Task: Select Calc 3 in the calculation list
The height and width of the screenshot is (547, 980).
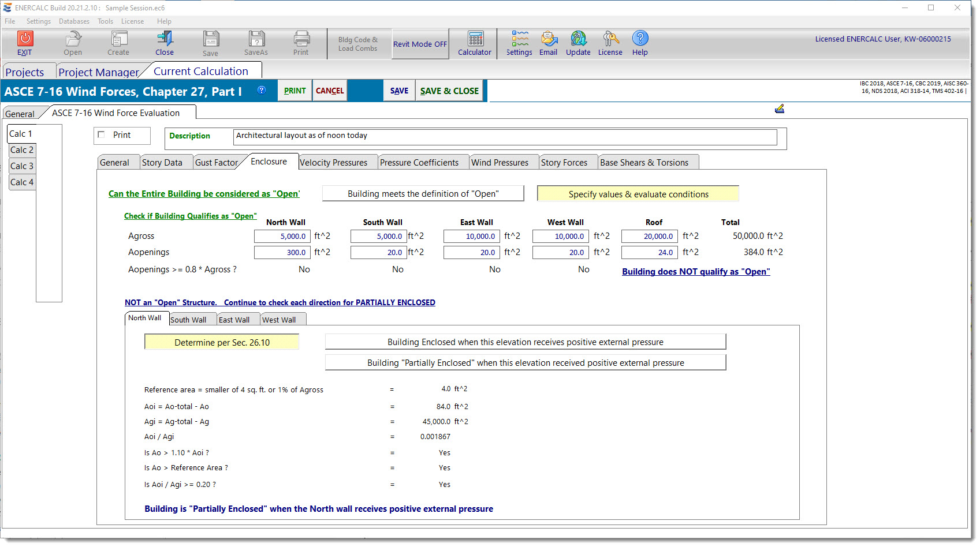Action: [x=22, y=166]
